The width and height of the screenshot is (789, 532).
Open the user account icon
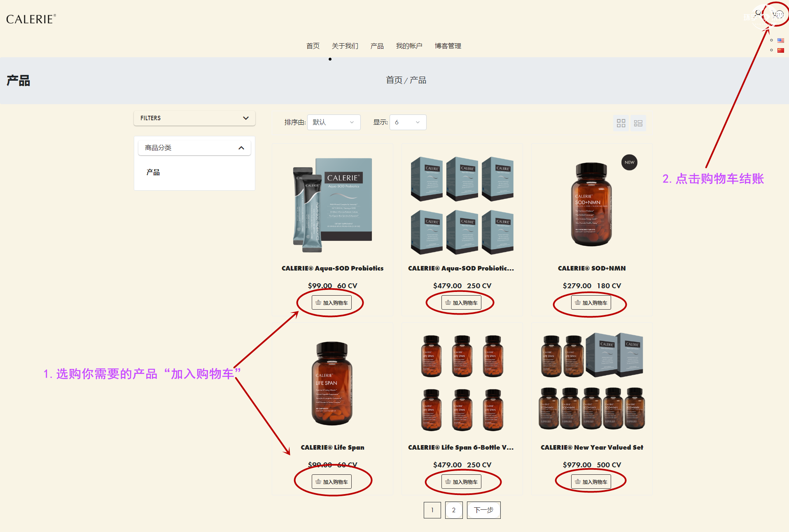pyautogui.click(x=758, y=14)
